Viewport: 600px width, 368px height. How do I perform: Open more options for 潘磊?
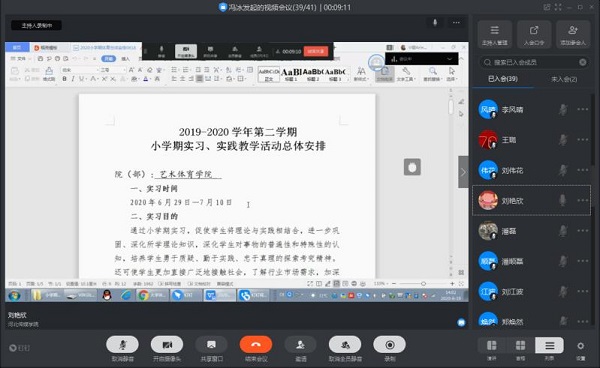[x=583, y=230]
